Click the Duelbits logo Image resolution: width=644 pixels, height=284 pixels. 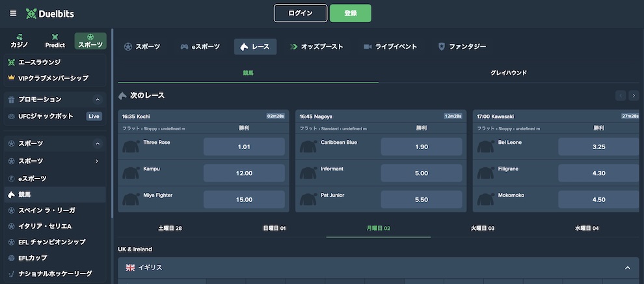point(49,14)
